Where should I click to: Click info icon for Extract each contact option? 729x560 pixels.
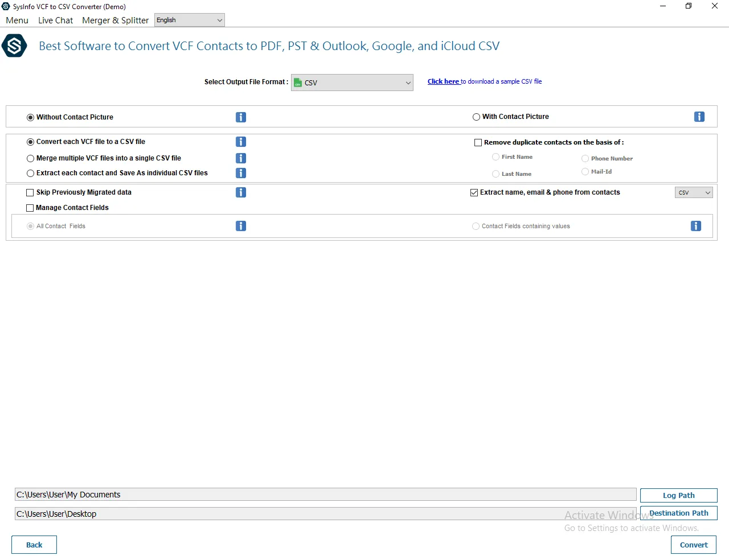coord(241,173)
